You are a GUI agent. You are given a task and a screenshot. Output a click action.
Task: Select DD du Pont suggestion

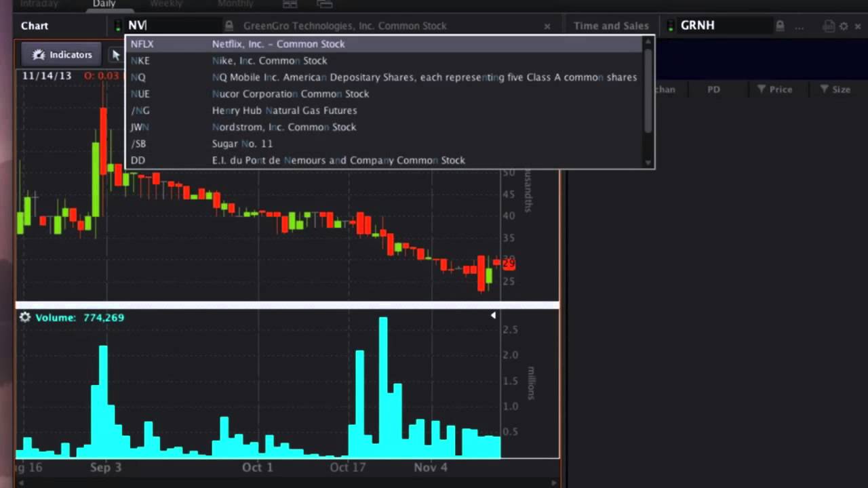point(384,160)
